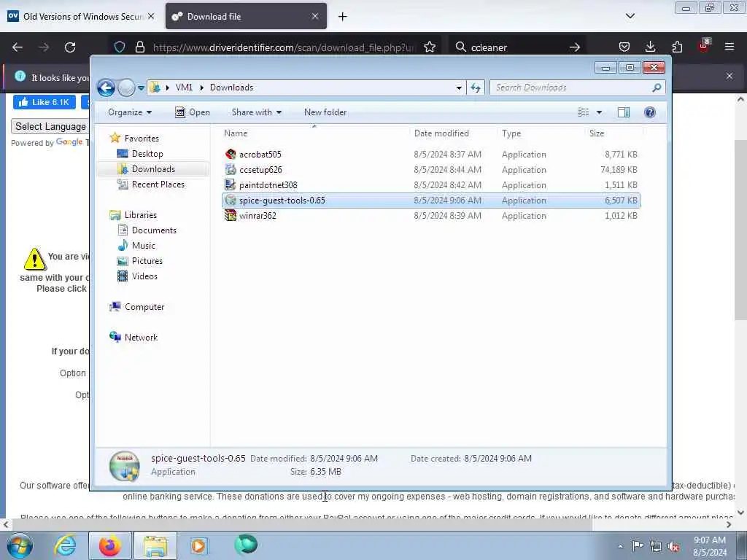The height and width of the screenshot is (560, 747).
Task: Select the paintdotnet308 file icon
Action: (231, 184)
